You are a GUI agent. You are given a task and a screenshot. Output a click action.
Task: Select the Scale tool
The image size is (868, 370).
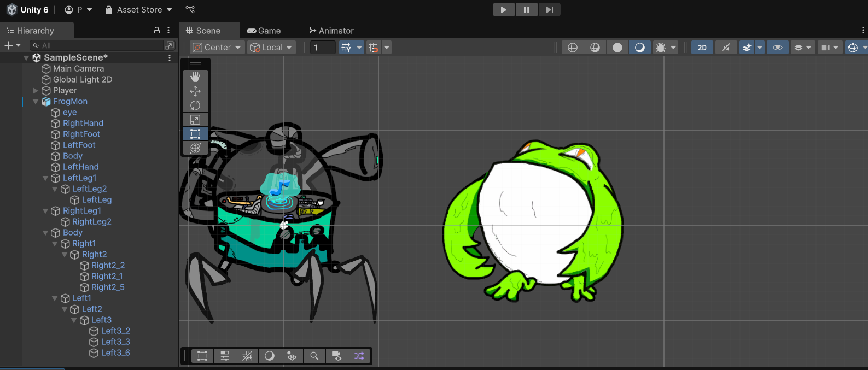[195, 120]
